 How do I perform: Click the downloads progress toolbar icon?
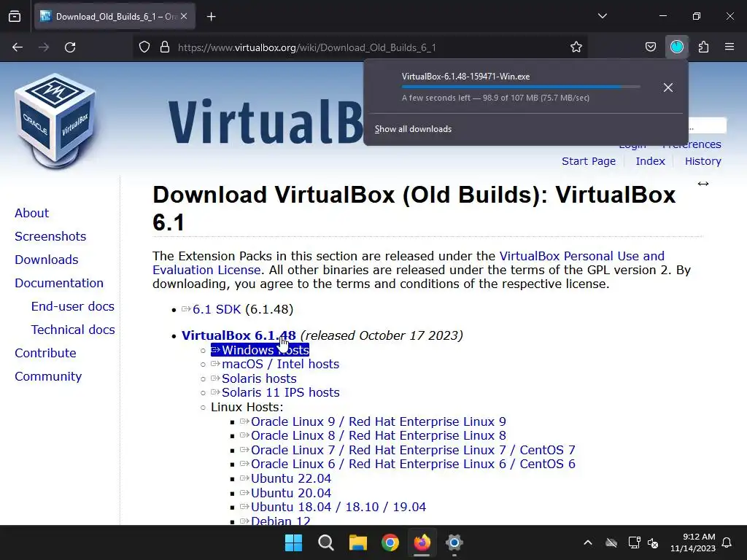(x=676, y=47)
